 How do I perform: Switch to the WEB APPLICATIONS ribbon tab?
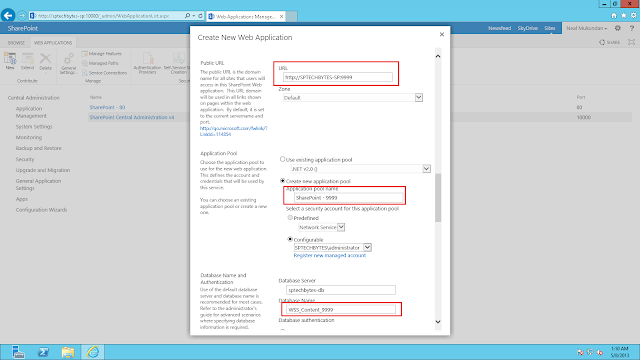tap(53, 42)
